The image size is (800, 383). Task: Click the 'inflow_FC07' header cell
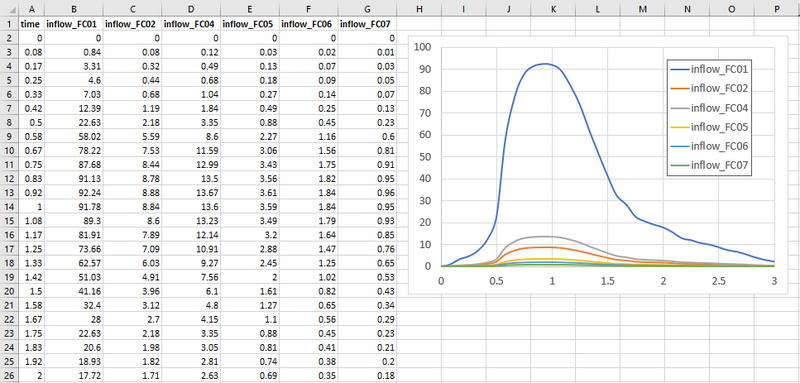pyautogui.click(x=368, y=24)
